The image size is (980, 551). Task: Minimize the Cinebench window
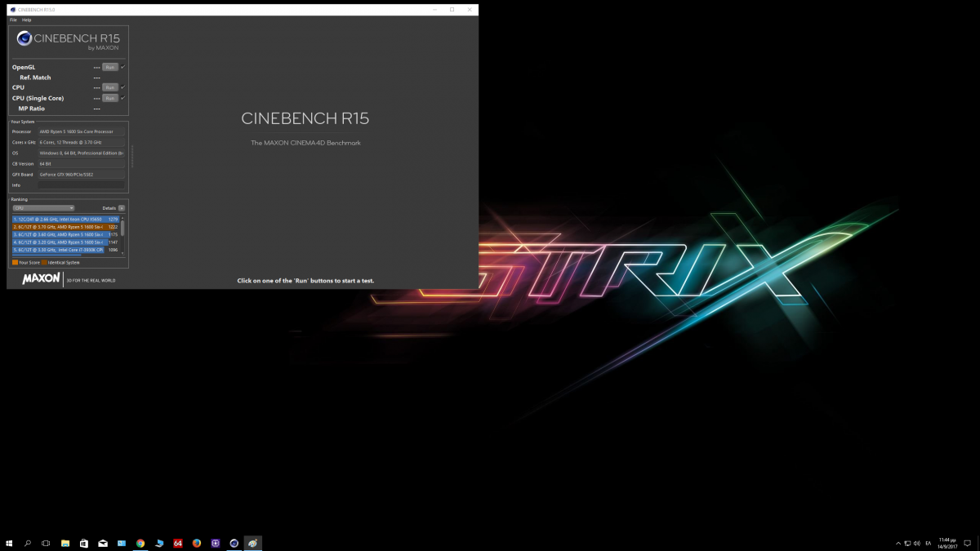434,10
